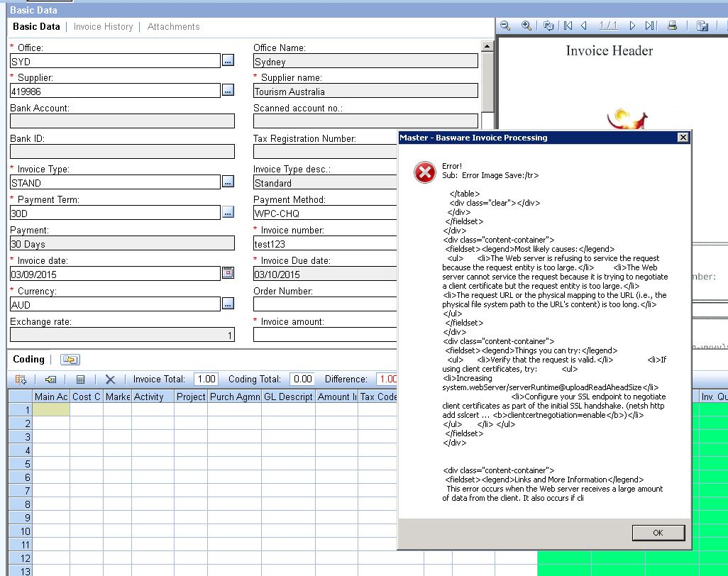Viewport: 728px width, 576px height.
Task: Delete coding row with the X icon
Action: pos(110,380)
